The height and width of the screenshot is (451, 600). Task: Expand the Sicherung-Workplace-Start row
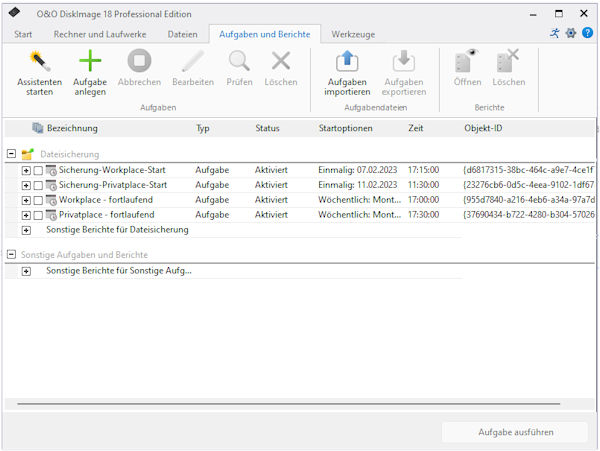[x=26, y=171]
